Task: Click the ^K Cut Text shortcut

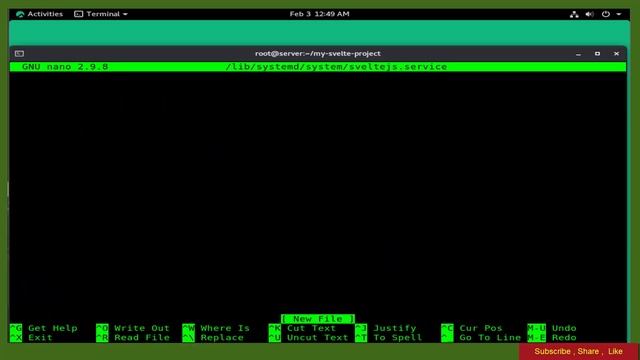Action: click(302, 328)
